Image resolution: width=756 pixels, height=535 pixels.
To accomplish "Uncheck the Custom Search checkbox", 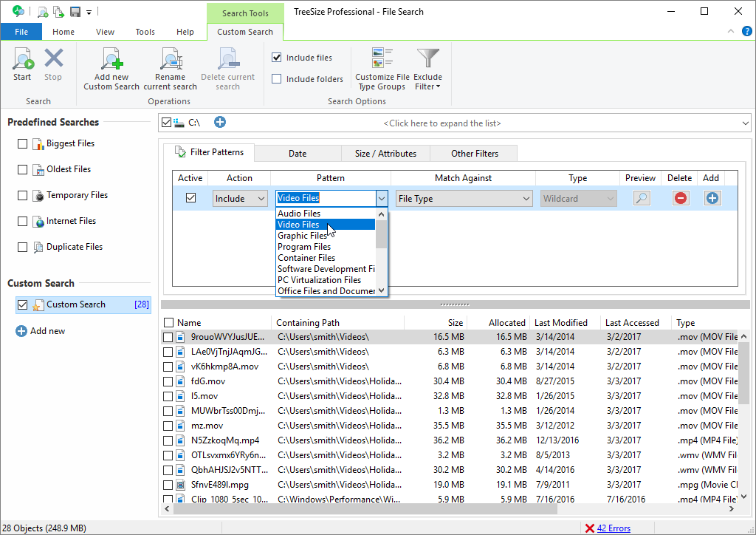I will [22, 304].
